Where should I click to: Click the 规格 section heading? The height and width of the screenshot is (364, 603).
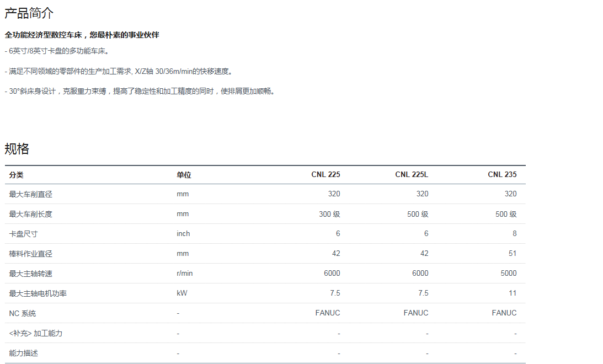click(x=17, y=149)
